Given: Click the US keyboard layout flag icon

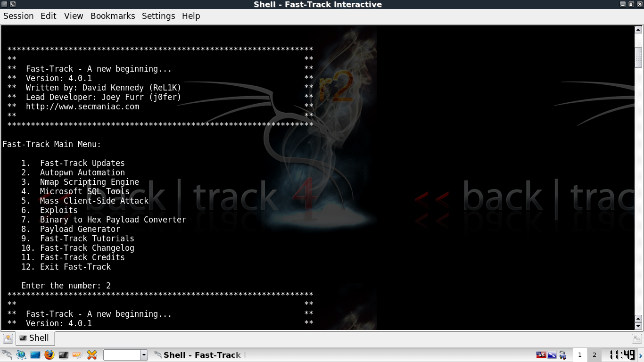Looking at the screenshot, I should click(541, 355).
